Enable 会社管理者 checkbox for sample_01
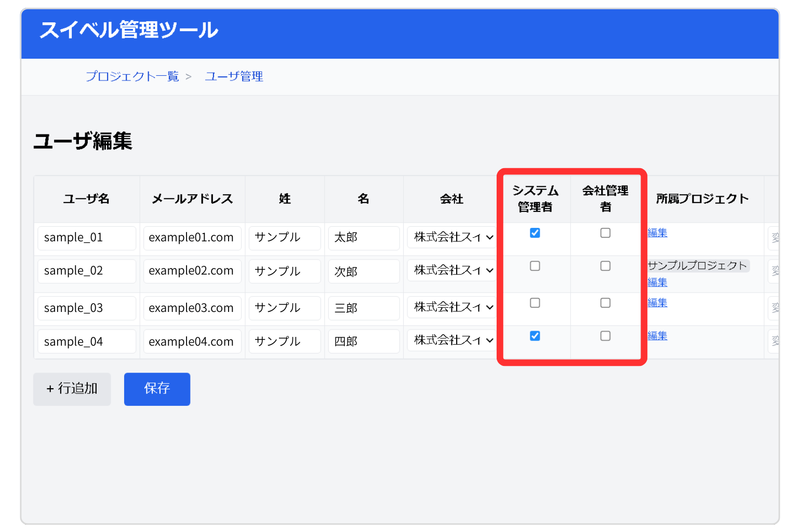 605,233
